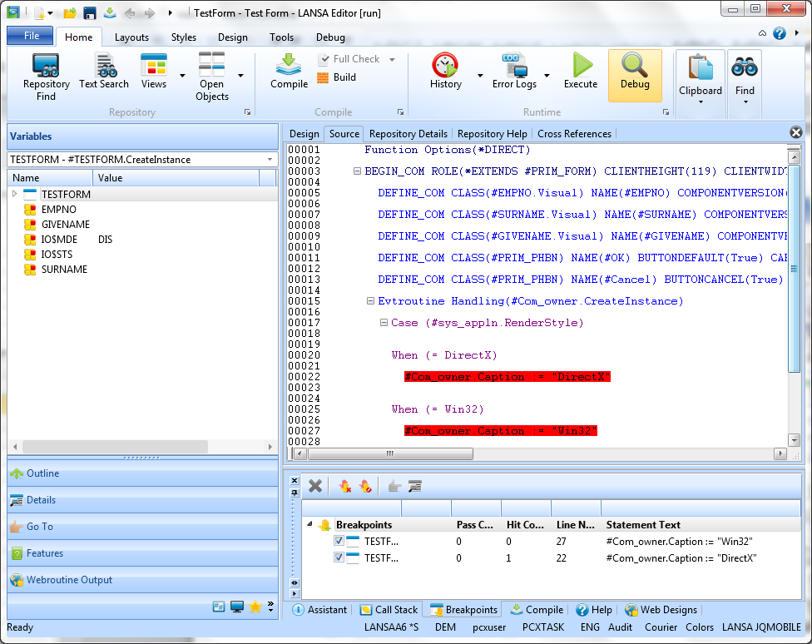Image resolution: width=812 pixels, height=644 pixels.
Task: Select IO$MDE variable row
Action: (142, 240)
